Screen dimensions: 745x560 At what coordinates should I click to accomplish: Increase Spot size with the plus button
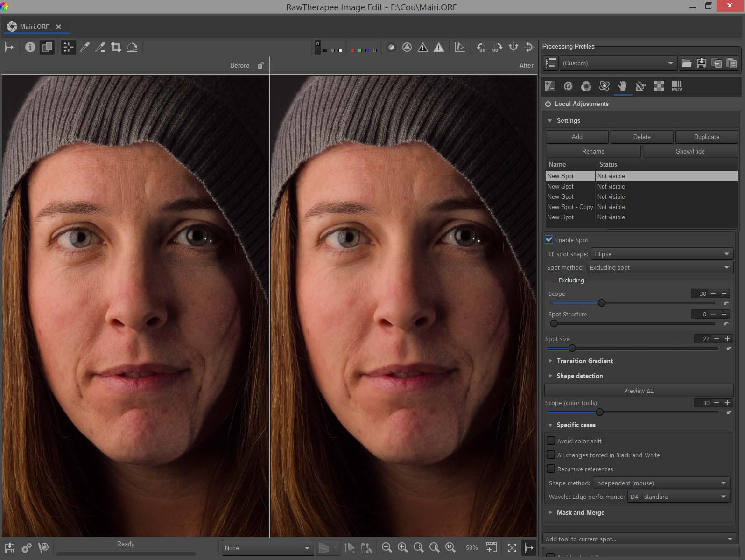point(727,339)
